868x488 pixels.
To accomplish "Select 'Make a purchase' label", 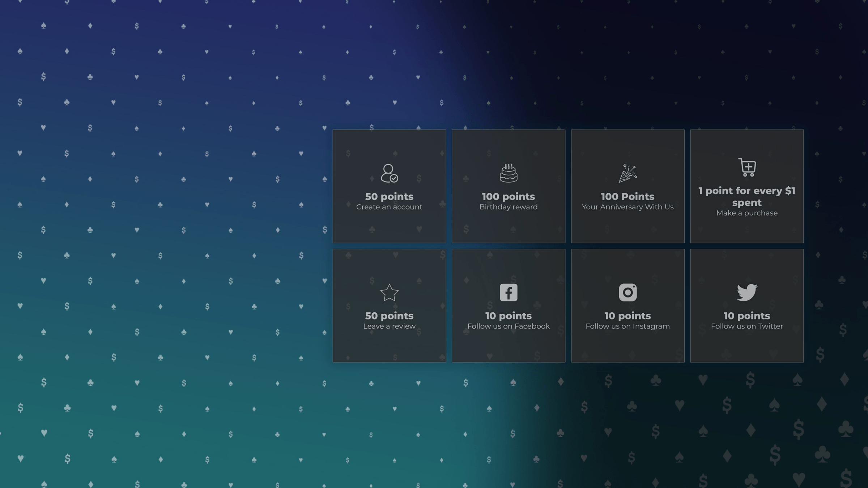I will [x=747, y=213].
